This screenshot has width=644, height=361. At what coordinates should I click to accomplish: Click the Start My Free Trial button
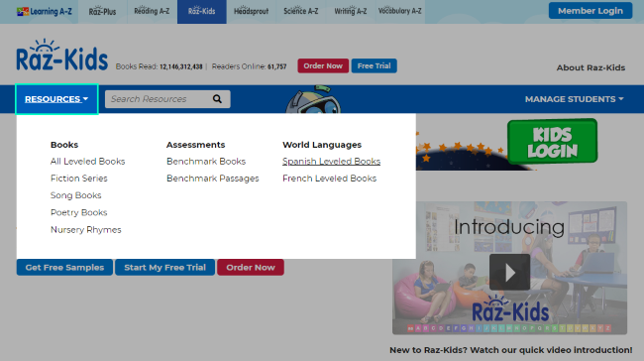164,267
